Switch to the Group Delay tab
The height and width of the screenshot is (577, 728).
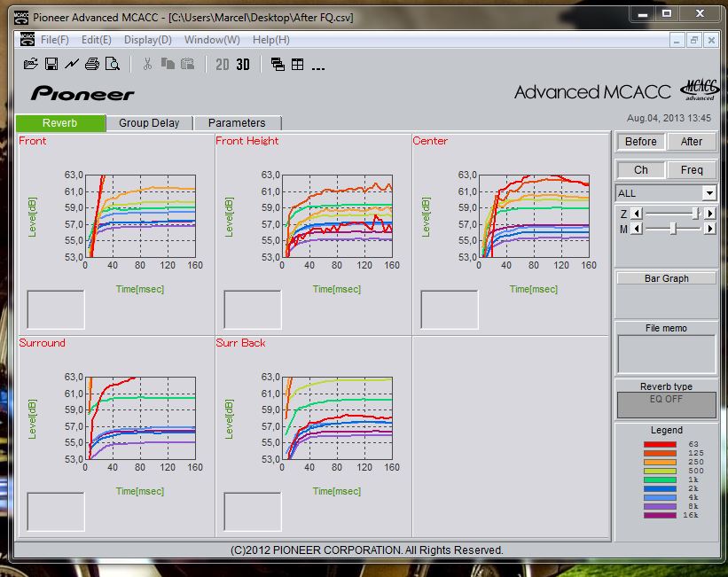(x=149, y=123)
